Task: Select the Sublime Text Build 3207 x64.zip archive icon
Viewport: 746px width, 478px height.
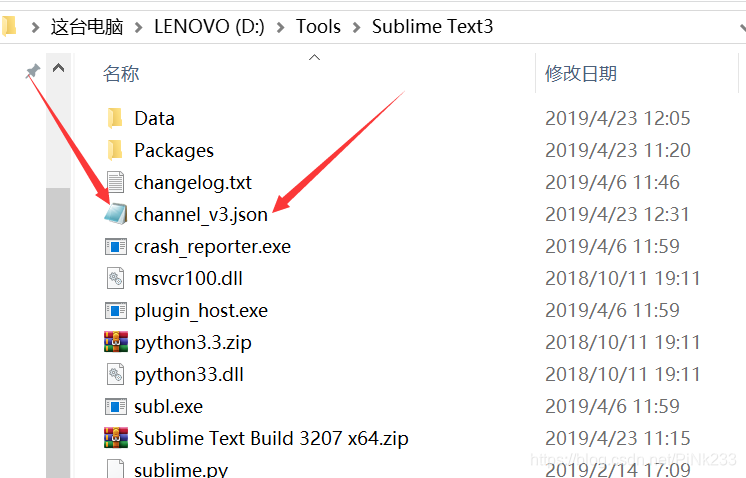Action: pos(116,438)
